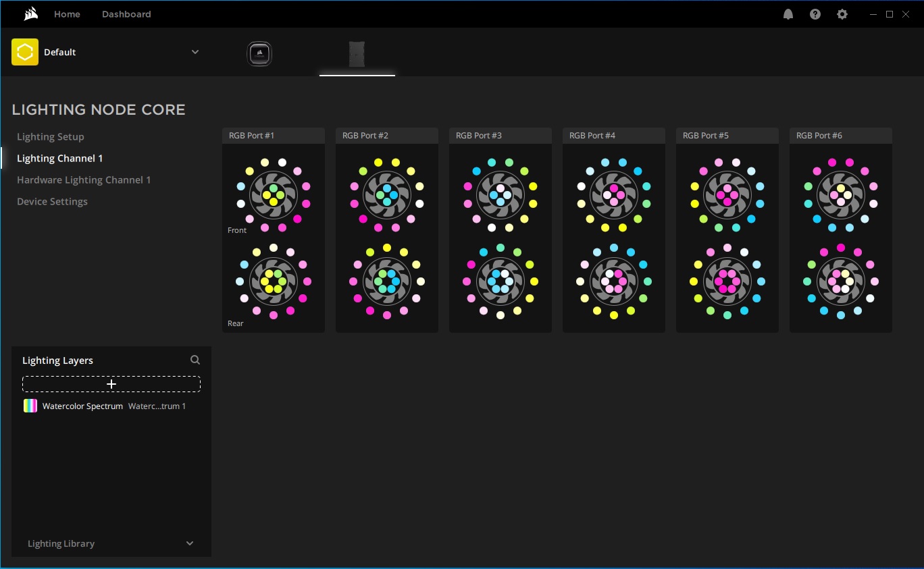Image resolution: width=924 pixels, height=569 pixels.
Task: Click the Corsair sails logo icon
Action: coord(30,14)
